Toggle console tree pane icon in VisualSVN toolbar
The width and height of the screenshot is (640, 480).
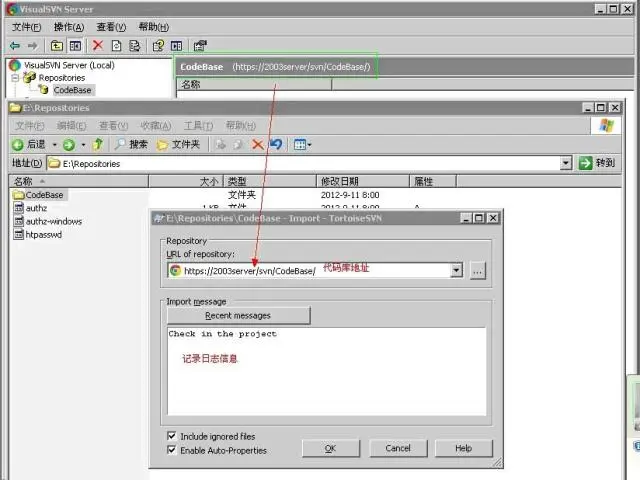coord(76,46)
